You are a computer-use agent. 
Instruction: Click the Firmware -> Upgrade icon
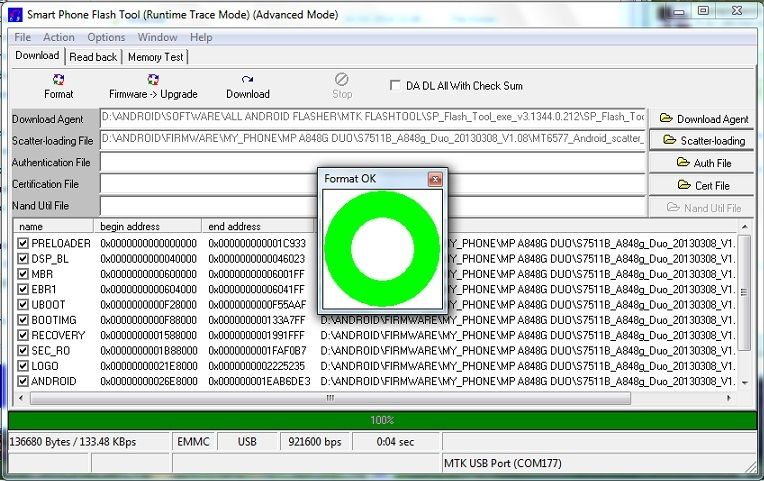click(x=153, y=79)
